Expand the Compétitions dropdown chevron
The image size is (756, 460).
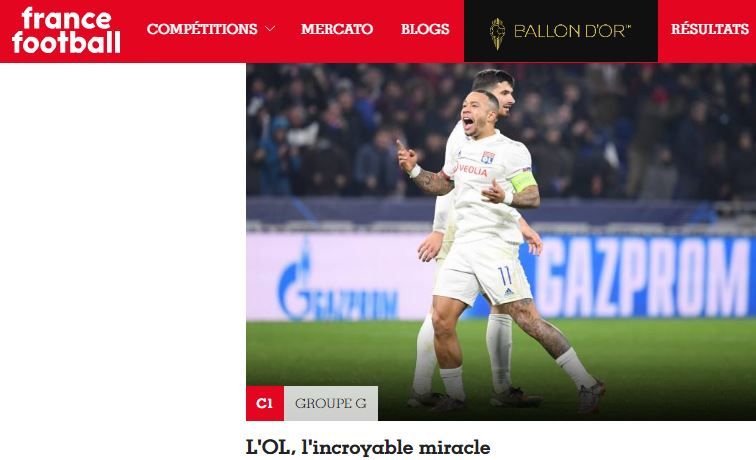pos(270,29)
